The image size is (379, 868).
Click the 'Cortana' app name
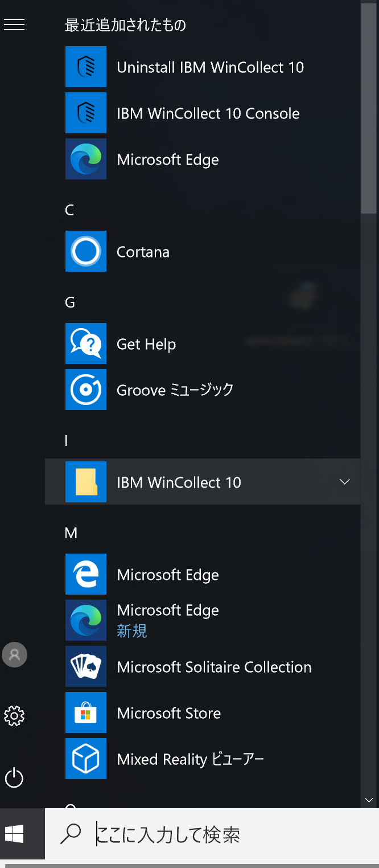[x=143, y=252]
